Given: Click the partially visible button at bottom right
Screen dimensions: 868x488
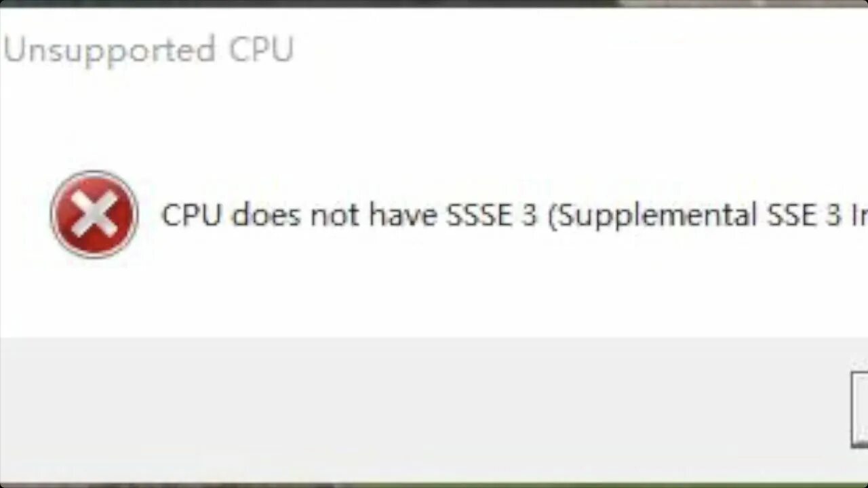Looking at the screenshot, I should click(859, 409).
